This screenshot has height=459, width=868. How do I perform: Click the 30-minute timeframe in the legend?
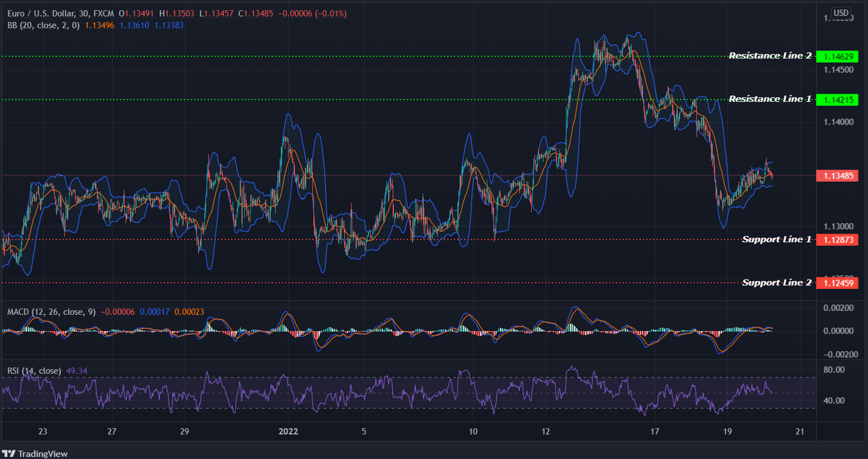tap(83, 13)
